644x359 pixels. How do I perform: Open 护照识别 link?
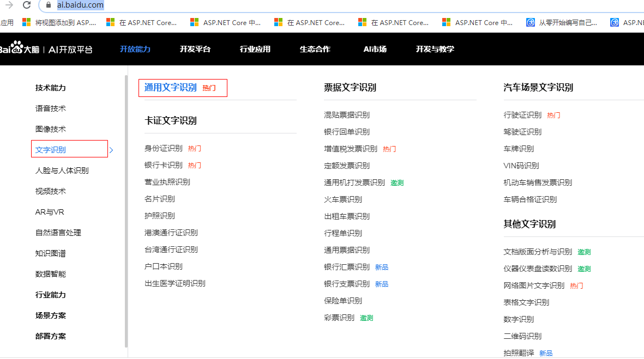click(160, 215)
